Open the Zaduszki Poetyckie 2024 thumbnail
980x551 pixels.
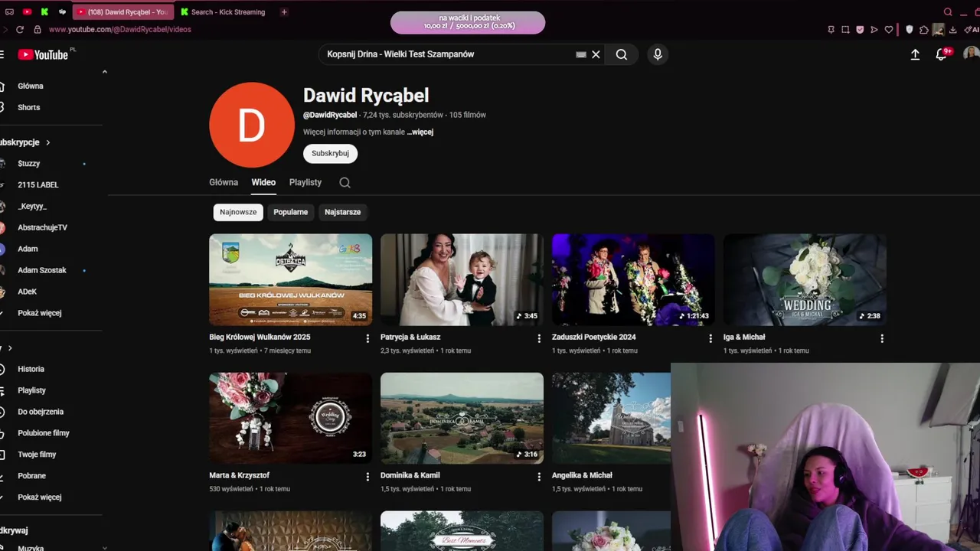(x=633, y=279)
